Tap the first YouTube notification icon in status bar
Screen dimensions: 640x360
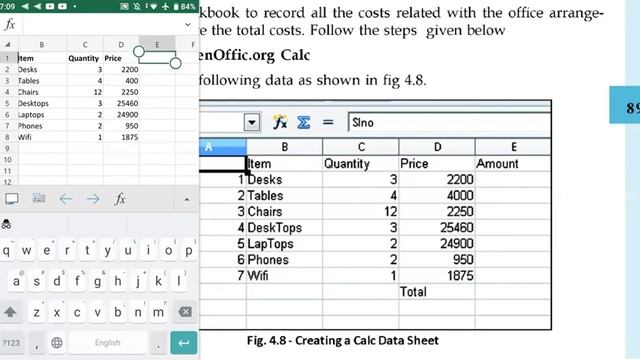50,7
